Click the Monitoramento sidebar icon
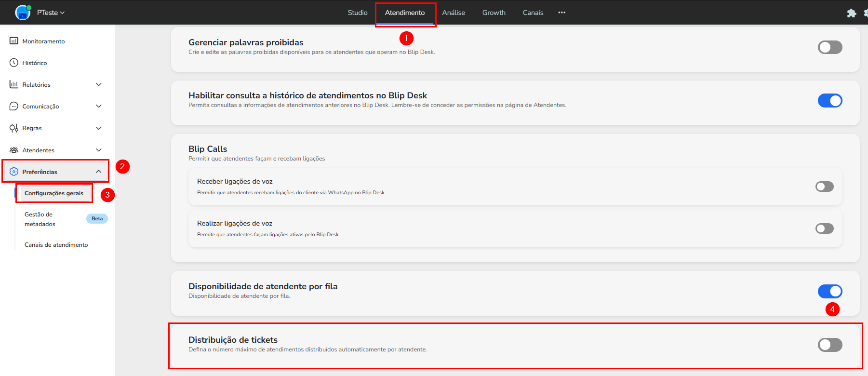The height and width of the screenshot is (376, 868). (14, 41)
